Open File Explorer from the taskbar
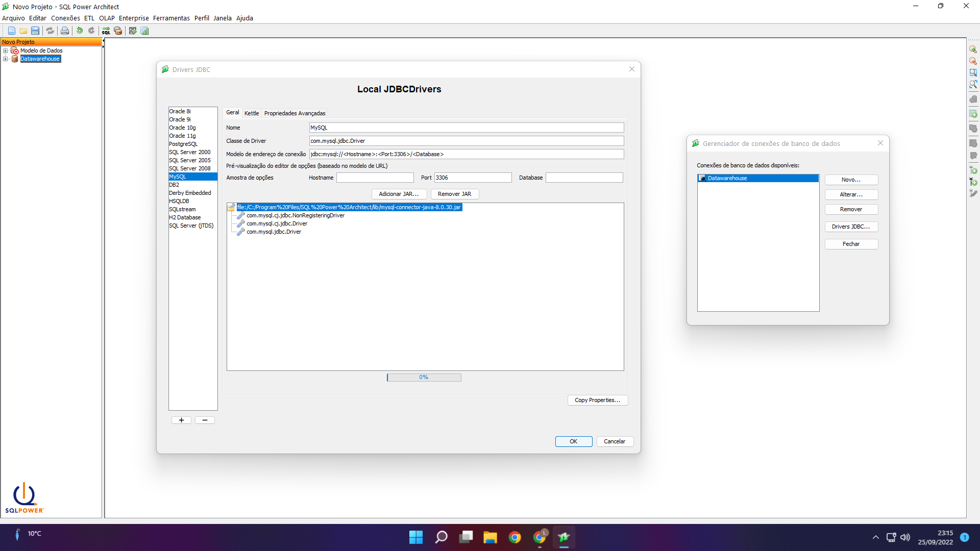This screenshot has height=551, width=980. [490, 537]
